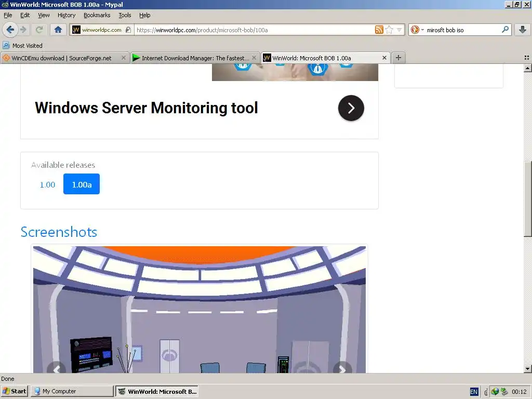
Task: Select the 1.00a release button
Action: click(x=82, y=184)
